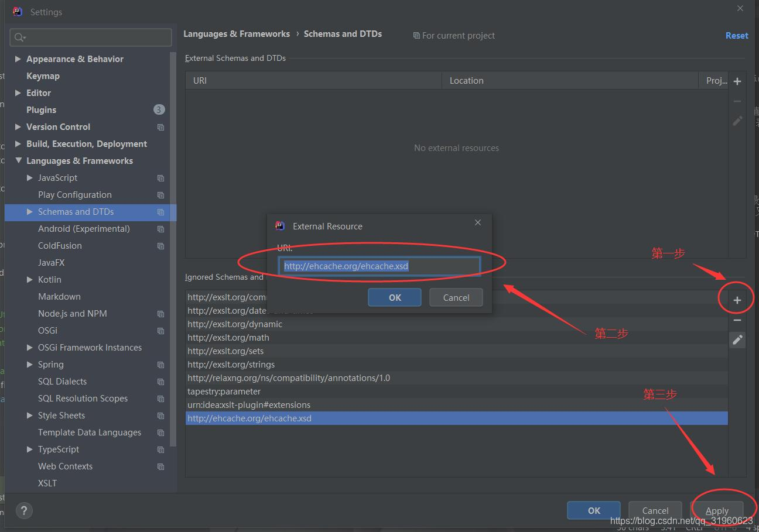Open help via the question mark icon
This screenshot has width=759, height=532.
click(24, 510)
